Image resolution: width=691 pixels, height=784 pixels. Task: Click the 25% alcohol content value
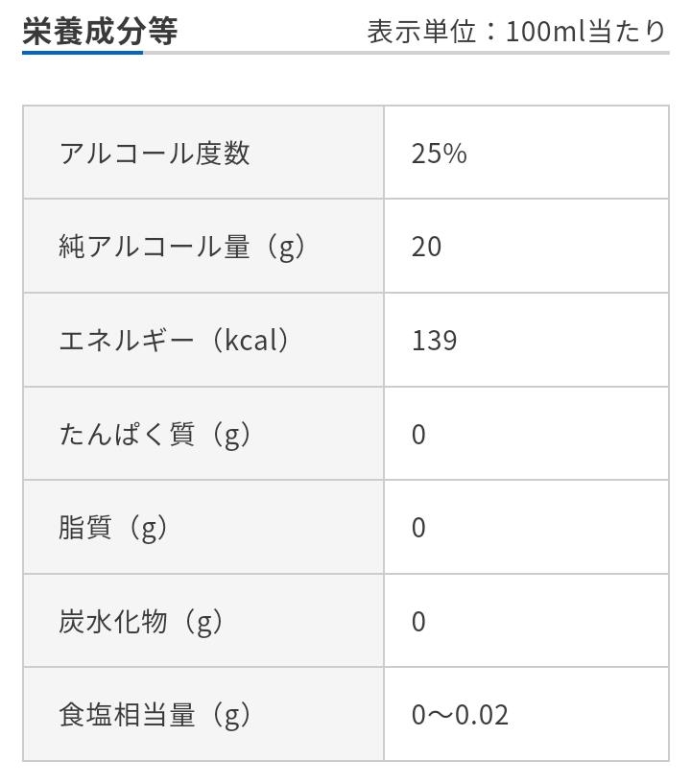(439, 153)
